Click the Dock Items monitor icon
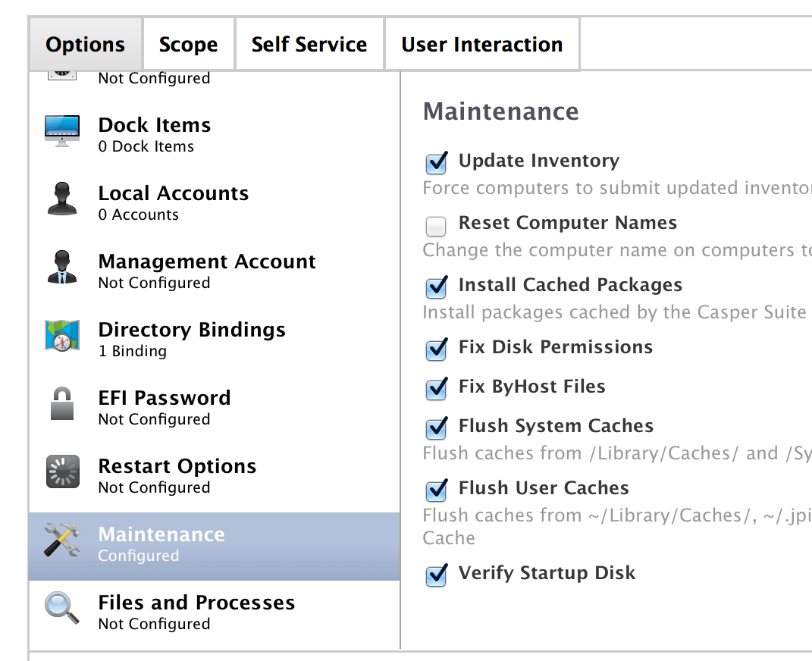 pyautogui.click(x=62, y=131)
